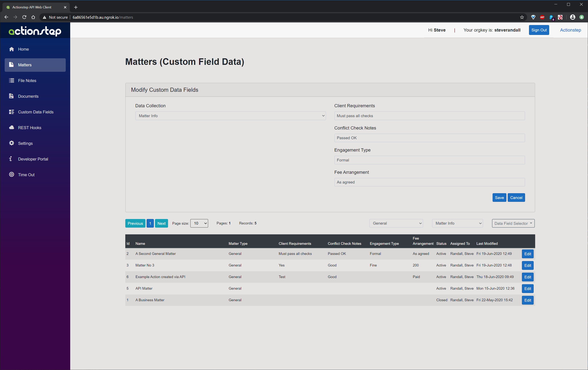The width and height of the screenshot is (588, 370).
Task: Click the Previous pagination button
Action: pos(135,223)
